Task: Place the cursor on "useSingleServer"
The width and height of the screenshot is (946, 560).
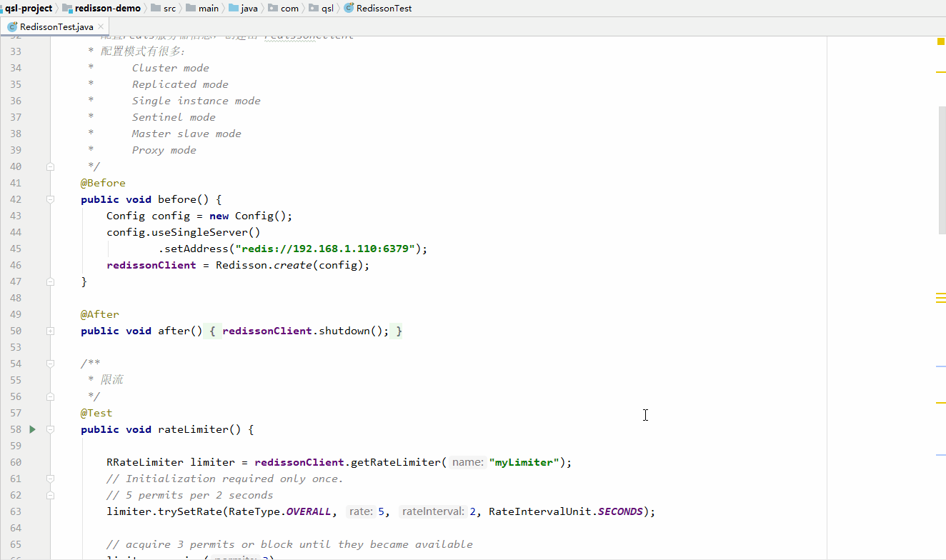Action: coord(199,232)
